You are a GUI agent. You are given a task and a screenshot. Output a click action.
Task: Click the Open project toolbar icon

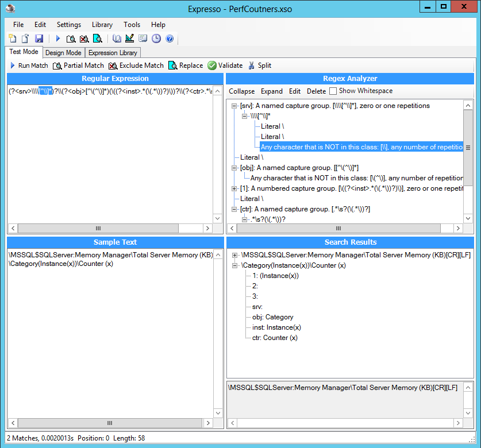[x=25, y=38]
